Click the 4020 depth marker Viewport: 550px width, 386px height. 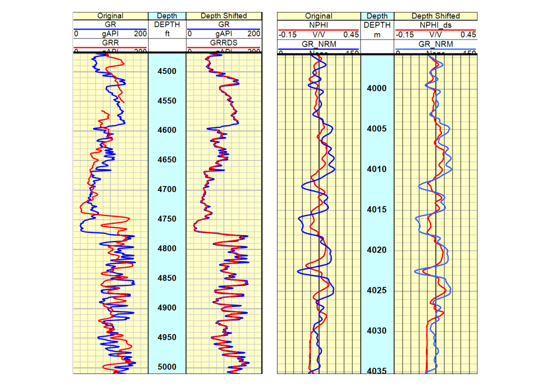click(x=377, y=250)
